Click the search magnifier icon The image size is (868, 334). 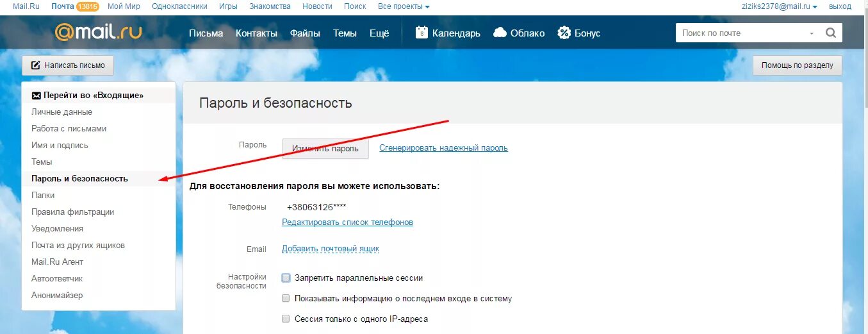(x=831, y=33)
